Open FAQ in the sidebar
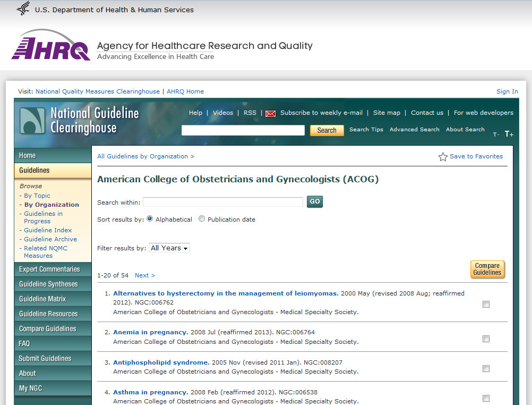 pos(53,343)
